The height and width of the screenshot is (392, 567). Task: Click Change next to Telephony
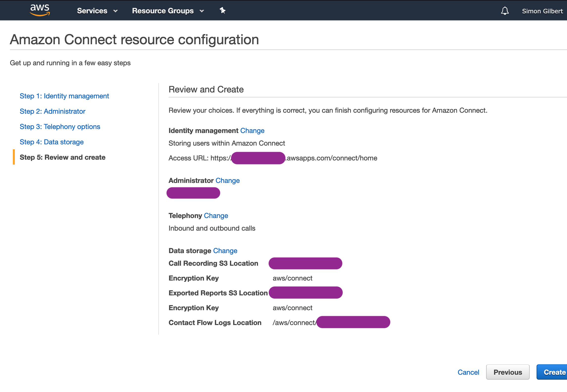[x=216, y=216]
